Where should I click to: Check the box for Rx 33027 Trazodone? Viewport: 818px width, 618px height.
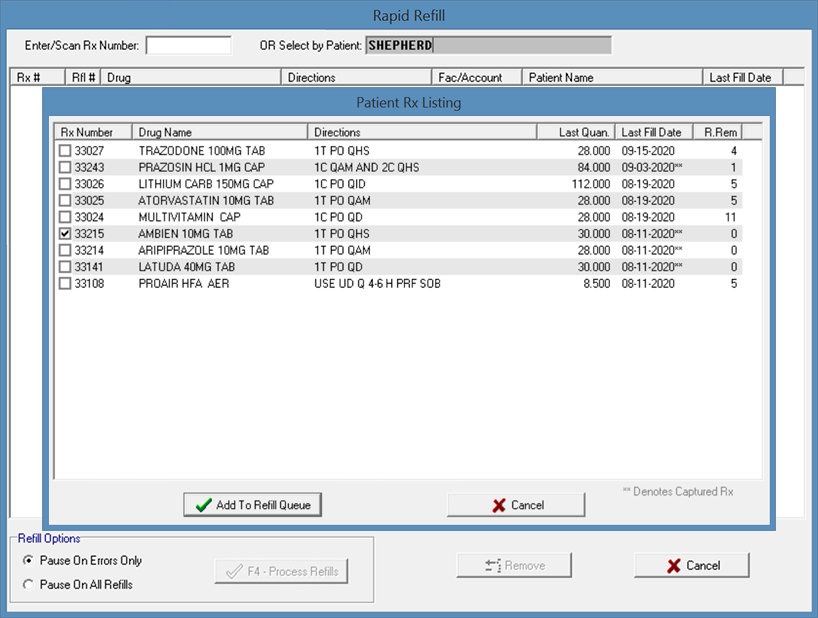pos(65,151)
